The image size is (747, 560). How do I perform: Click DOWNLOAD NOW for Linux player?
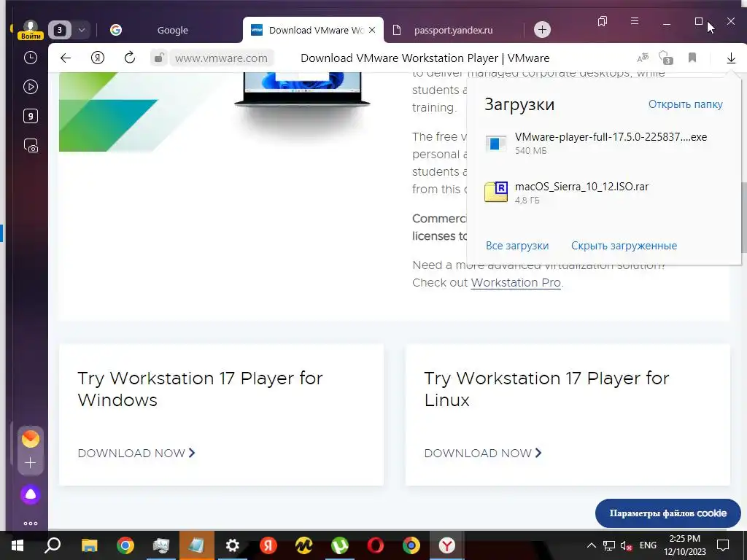pos(483,453)
